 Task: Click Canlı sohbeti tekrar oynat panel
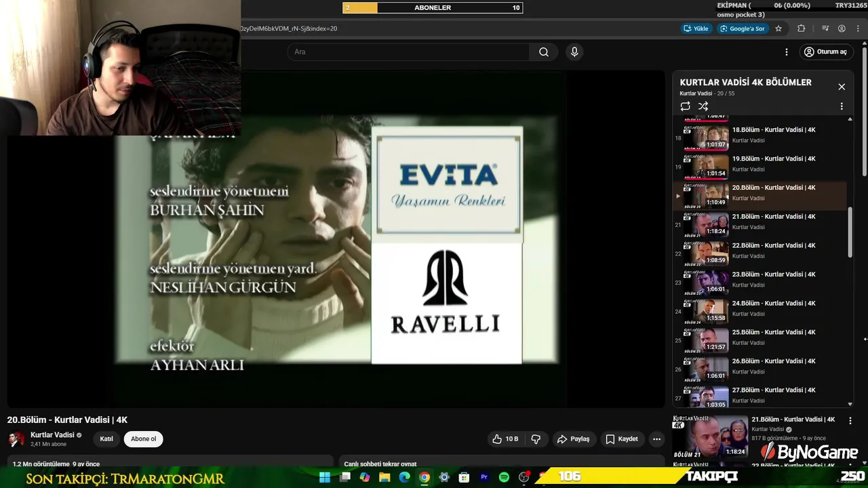pos(501,462)
